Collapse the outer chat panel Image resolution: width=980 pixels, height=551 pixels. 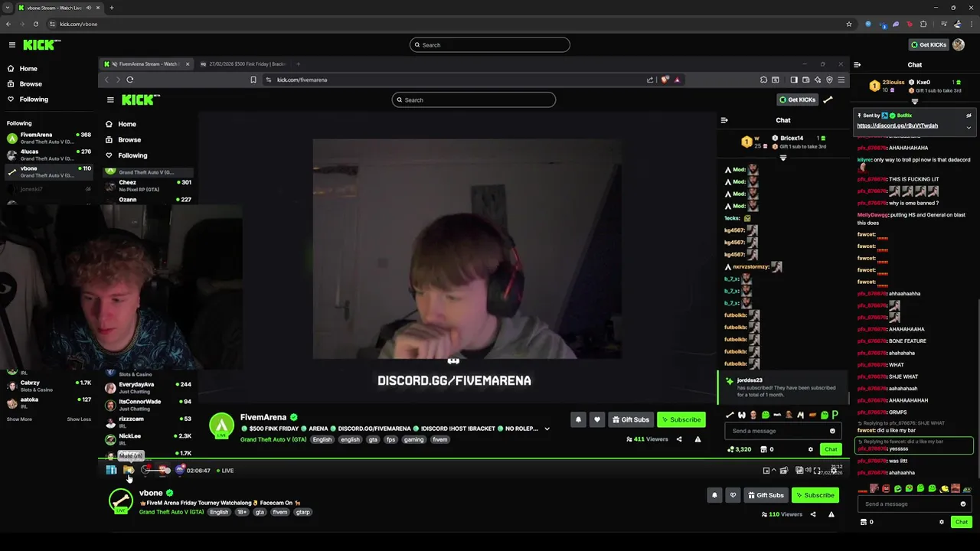(857, 65)
